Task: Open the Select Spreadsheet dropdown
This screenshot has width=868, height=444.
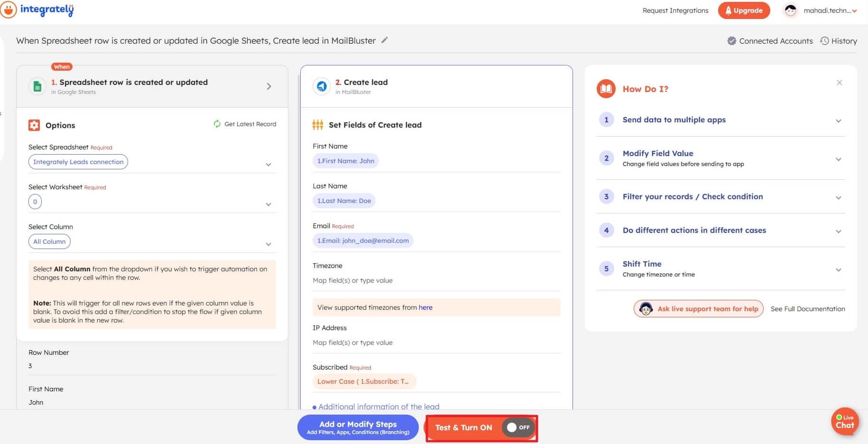Action: 268,165
